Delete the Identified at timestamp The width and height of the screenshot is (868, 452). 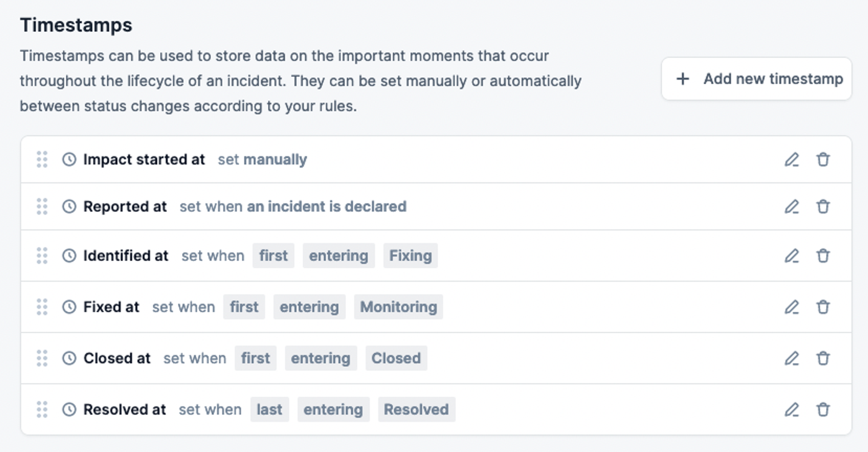pyautogui.click(x=823, y=256)
